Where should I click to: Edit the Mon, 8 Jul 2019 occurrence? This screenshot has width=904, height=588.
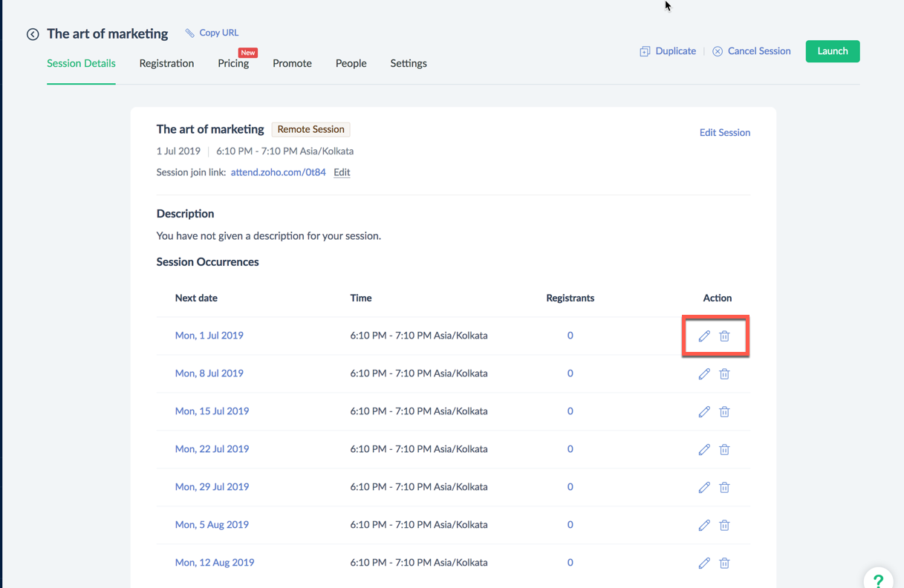pyautogui.click(x=704, y=373)
